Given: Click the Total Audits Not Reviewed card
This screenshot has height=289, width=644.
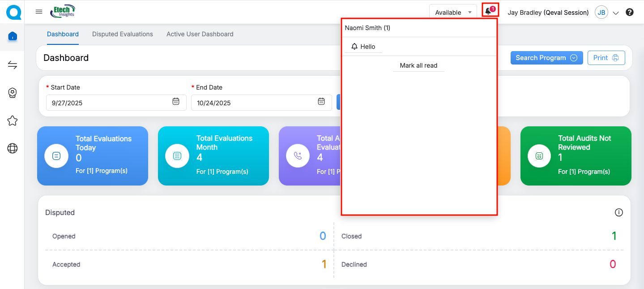Looking at the screenshot, I should [x=576, y=155].
